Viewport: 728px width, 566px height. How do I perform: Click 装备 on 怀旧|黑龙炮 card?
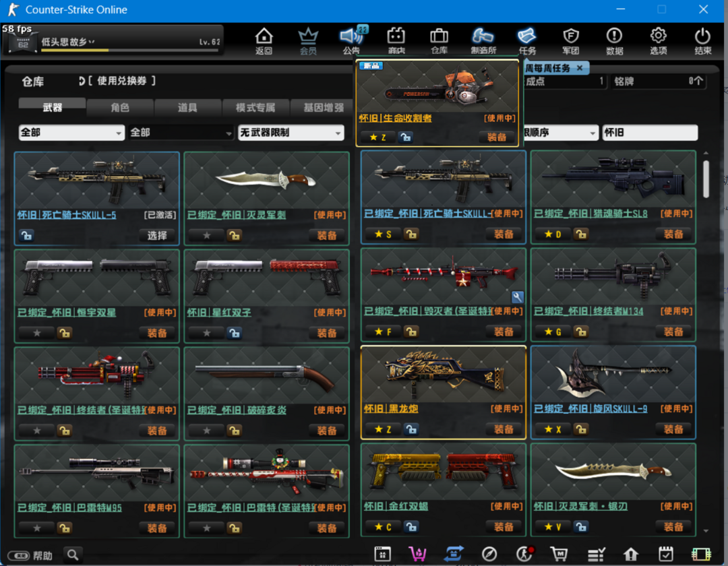pyautogui.click(x=504, y=429)
